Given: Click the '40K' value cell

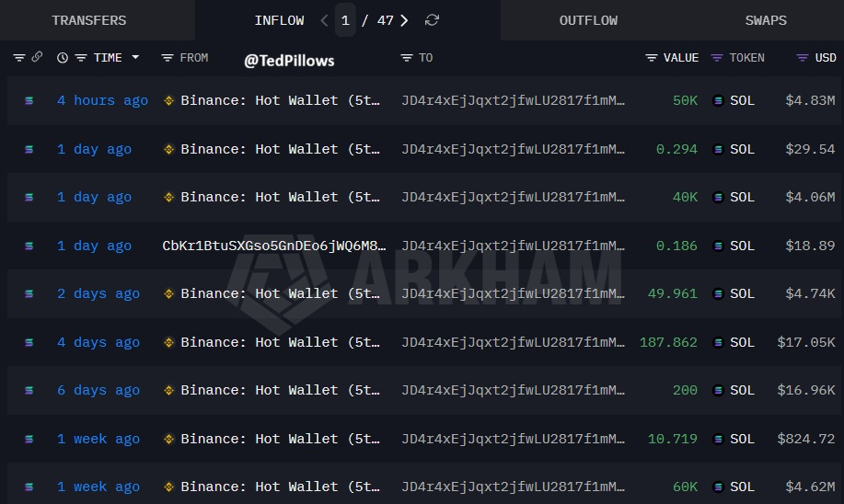Looking at the screenshot, I should [x=685, y=197].
